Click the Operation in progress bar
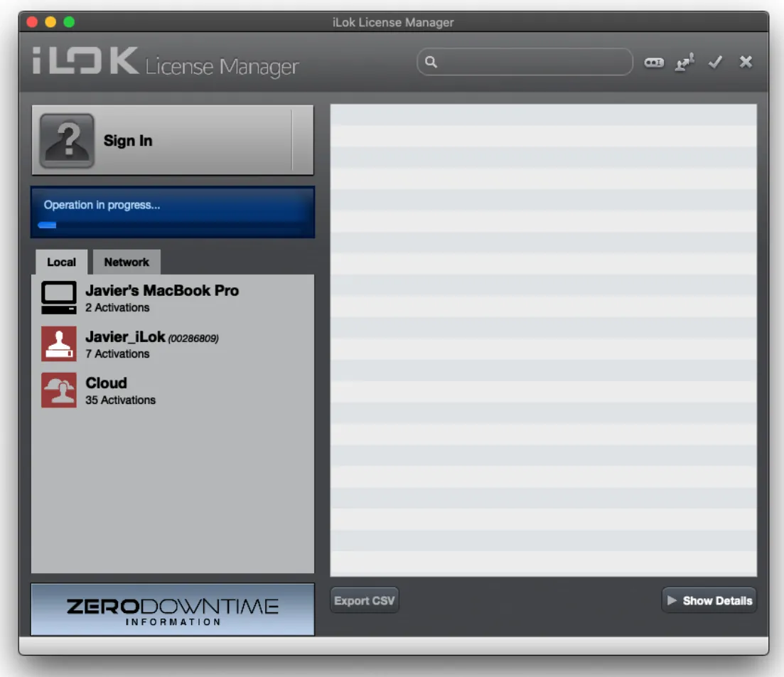The image size is (784, 677). (x=173, y=212)
